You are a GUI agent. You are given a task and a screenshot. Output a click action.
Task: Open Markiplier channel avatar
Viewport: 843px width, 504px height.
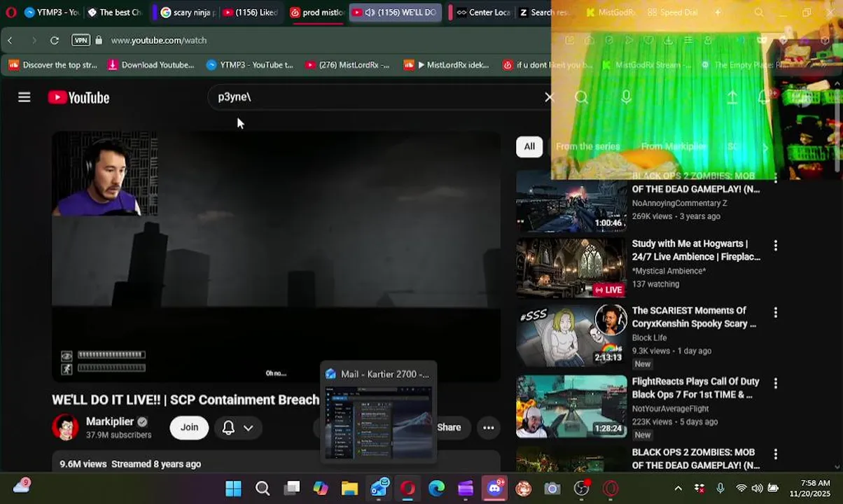click(x=65, y=427)
